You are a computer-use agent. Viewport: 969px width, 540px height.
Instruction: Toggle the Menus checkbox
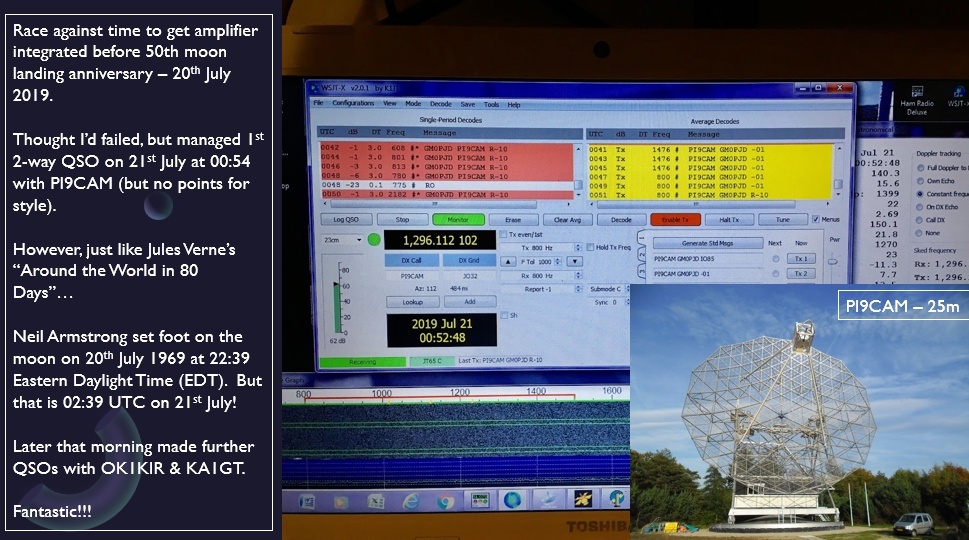[816, 219]
